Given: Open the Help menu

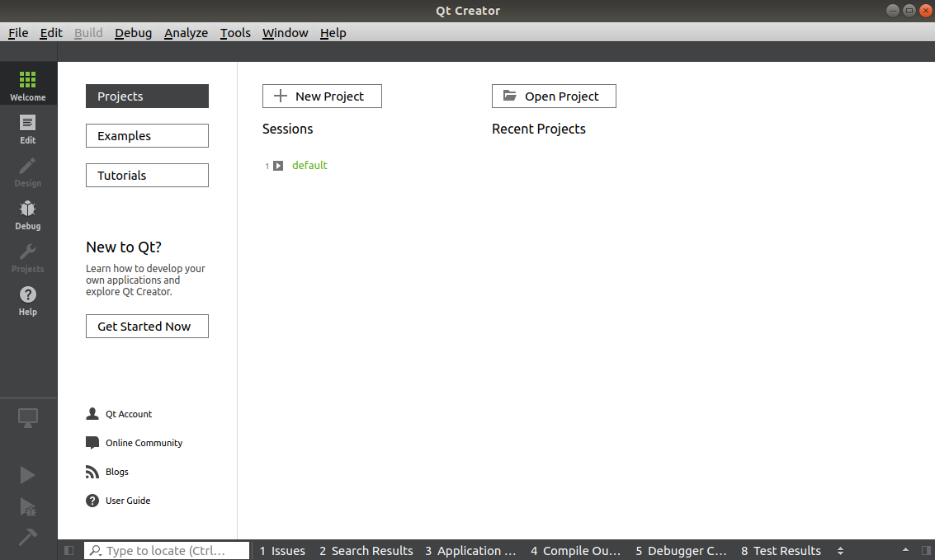Looking at the screenshot, I should [x=333, y=33].
